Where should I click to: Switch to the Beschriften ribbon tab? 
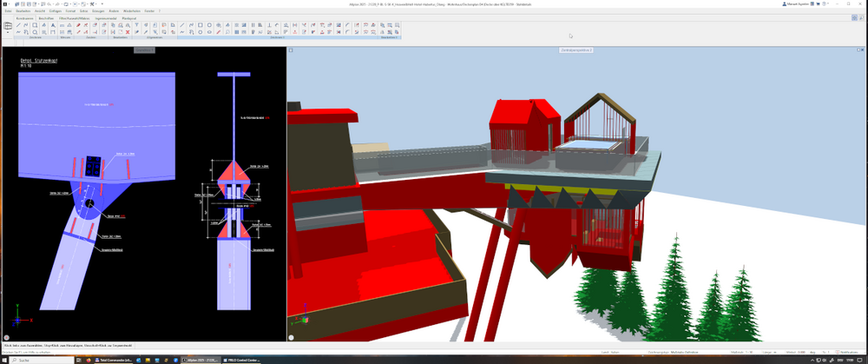coord(44,17)
